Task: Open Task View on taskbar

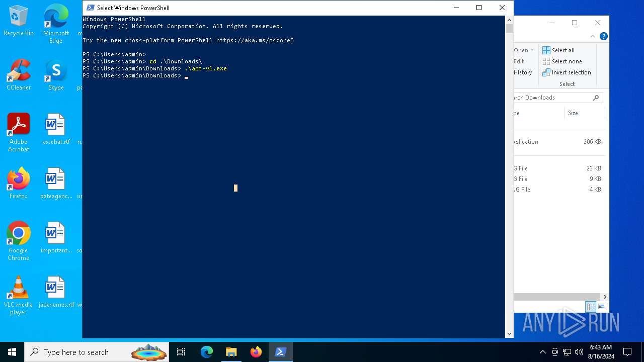Action: (181, 352)
